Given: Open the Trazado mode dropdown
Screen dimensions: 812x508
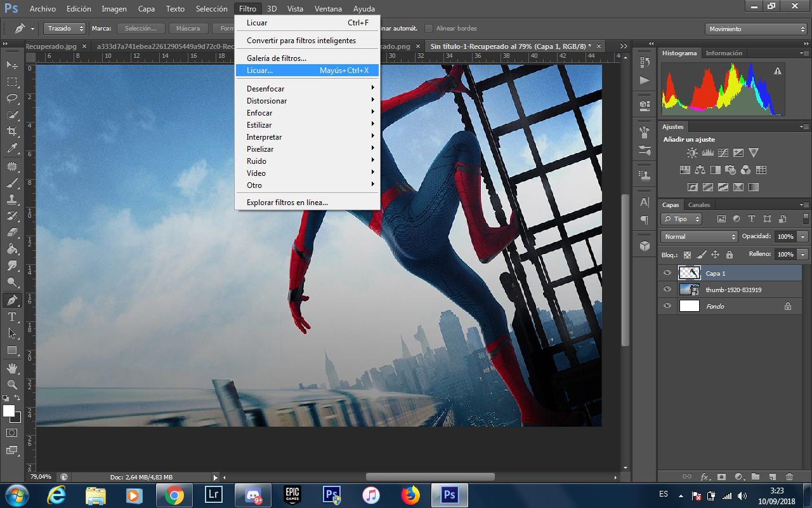Looking at the screenshot, I should 65,29.
